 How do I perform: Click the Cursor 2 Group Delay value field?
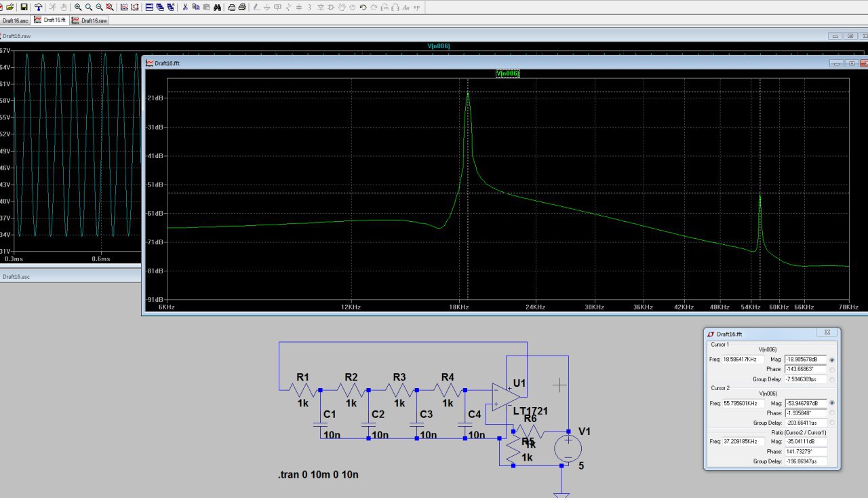coord(806,423)
